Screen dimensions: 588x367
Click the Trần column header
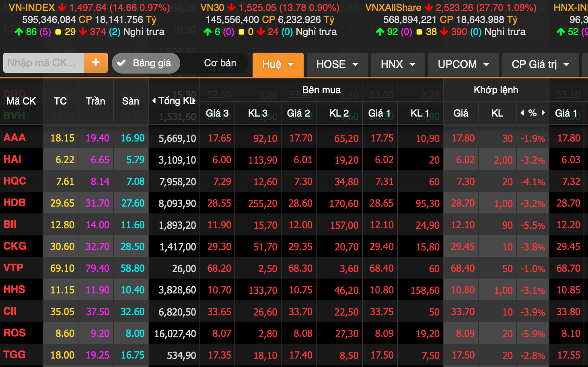point(95,101)
